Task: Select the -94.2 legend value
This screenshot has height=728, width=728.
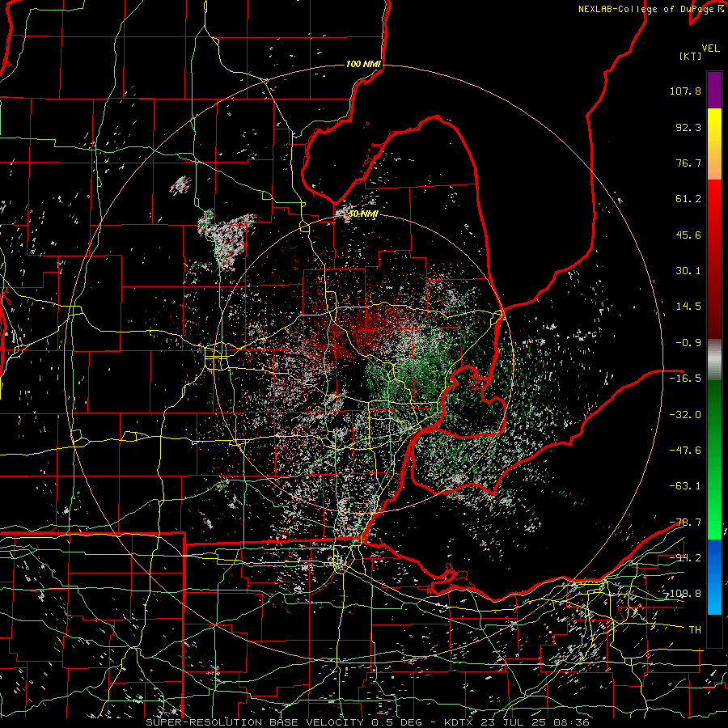Action: tap(685, 557)
